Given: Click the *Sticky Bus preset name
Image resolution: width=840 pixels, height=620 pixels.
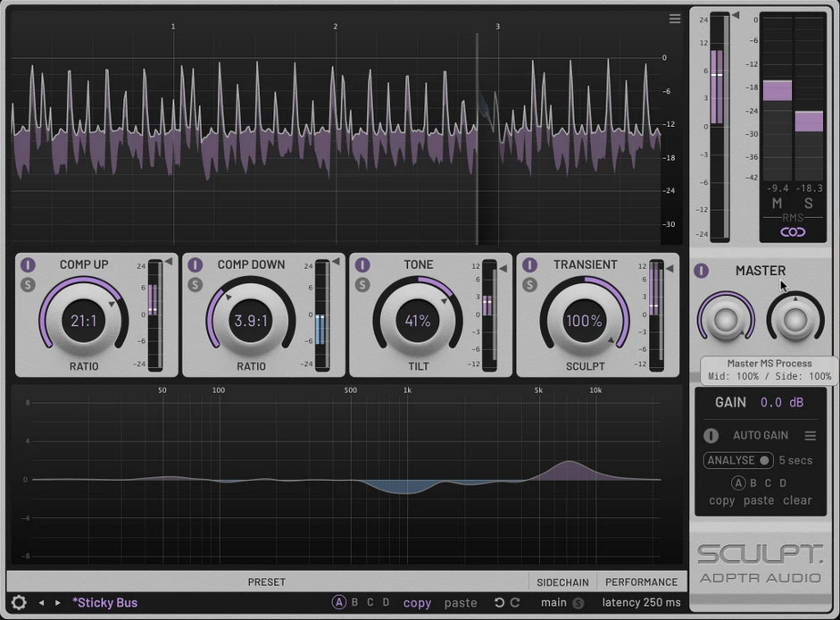Looking at the screenshot, I should [105, 603].
